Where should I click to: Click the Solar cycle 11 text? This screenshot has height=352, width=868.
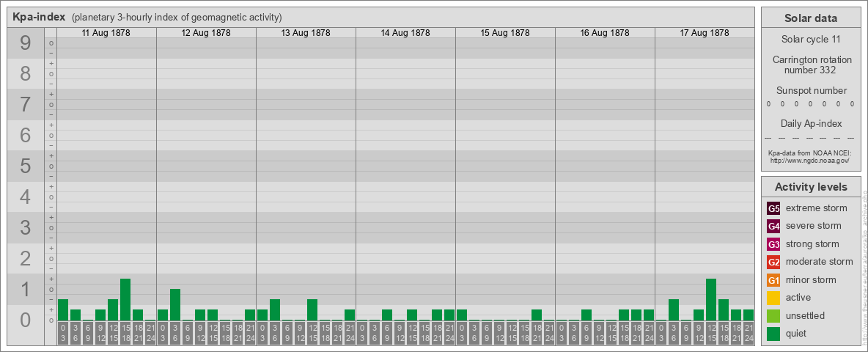[x=811, y=40]
